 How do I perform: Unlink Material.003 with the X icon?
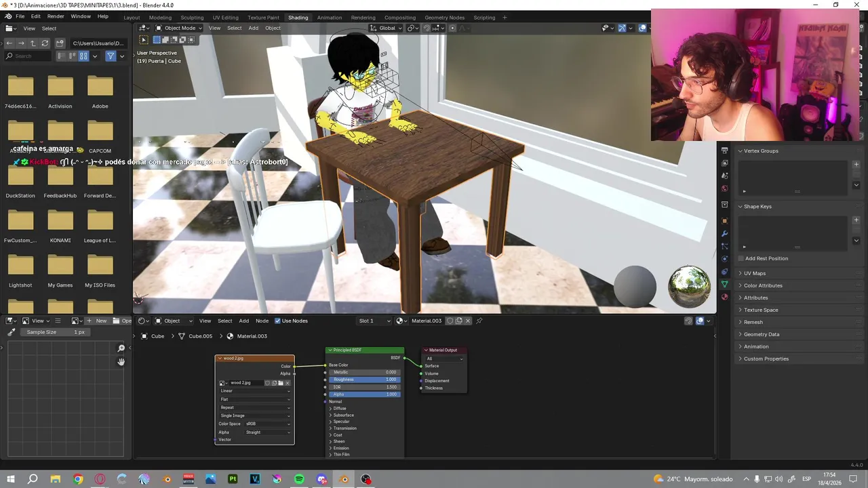468,321
